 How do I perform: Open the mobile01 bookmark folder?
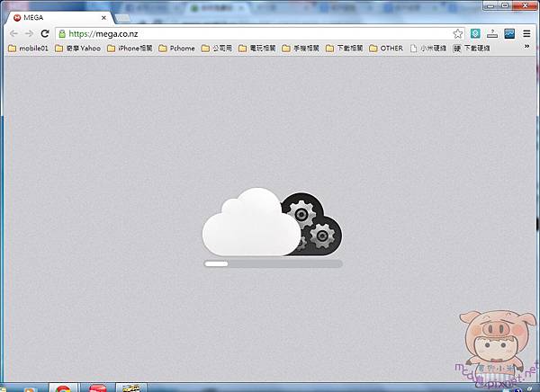click(x=28, y=49)
